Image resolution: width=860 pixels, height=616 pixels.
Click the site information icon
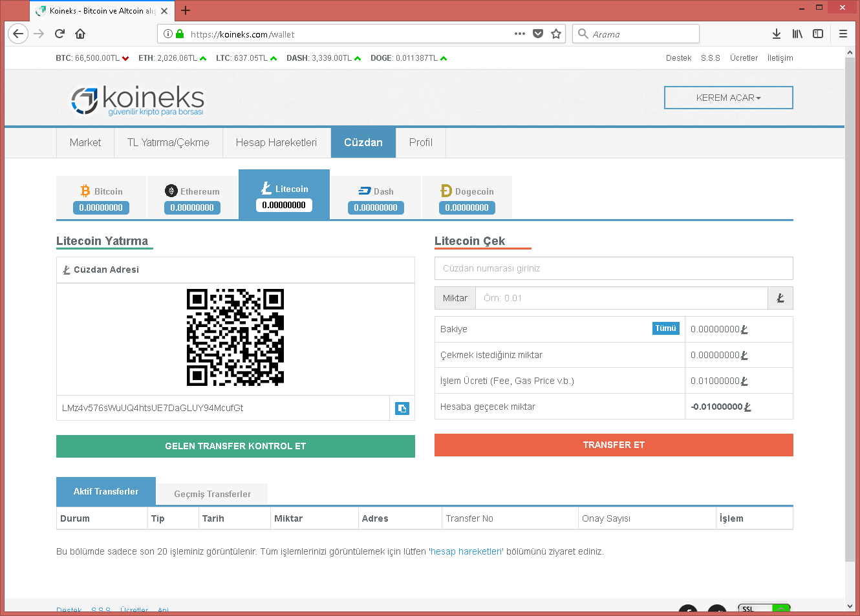pyautogui.click(x=168, y=34)
